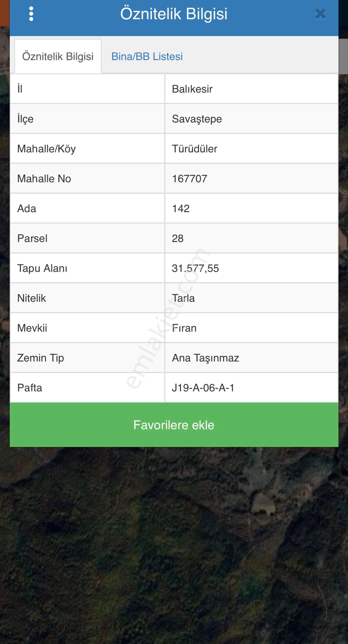Click the Mahalle No value 167707
Viewport: 348px width, 644px height.
pos(189,179)
